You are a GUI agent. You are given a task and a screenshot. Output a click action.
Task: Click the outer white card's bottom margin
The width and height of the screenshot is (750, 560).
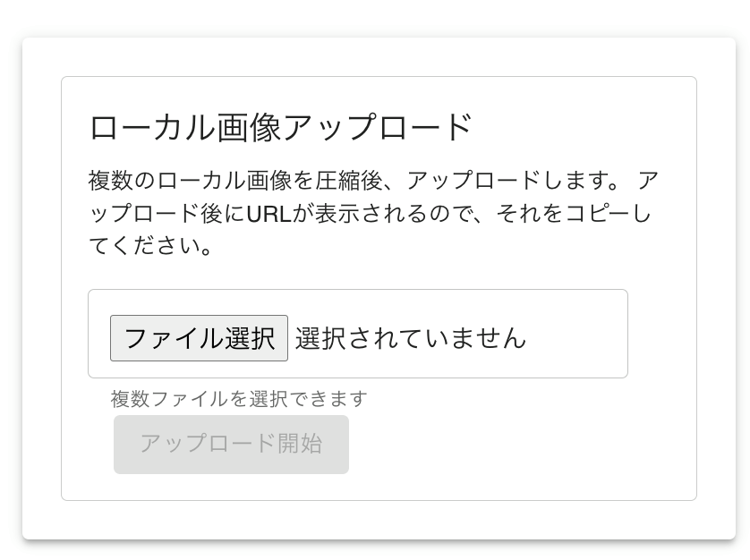click(376, 520)
